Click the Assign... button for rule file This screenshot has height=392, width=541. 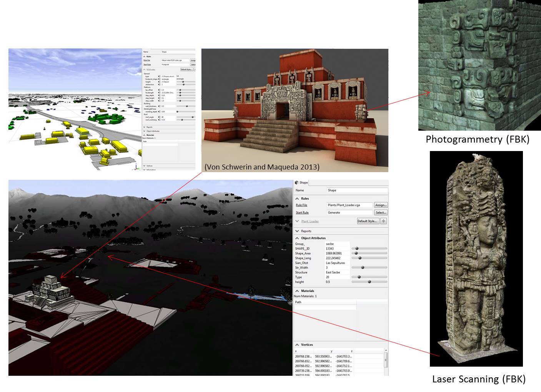tap(381, 205)
